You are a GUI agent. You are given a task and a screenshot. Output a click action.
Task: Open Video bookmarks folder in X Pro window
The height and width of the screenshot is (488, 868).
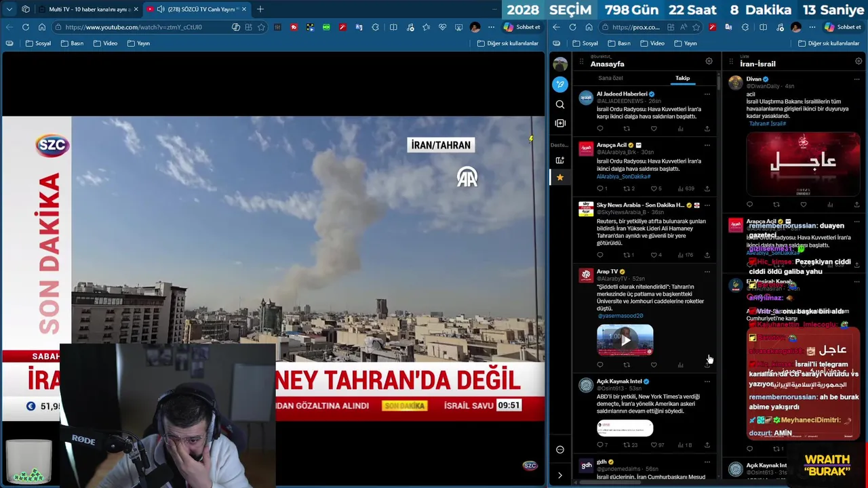pos(652,43)
